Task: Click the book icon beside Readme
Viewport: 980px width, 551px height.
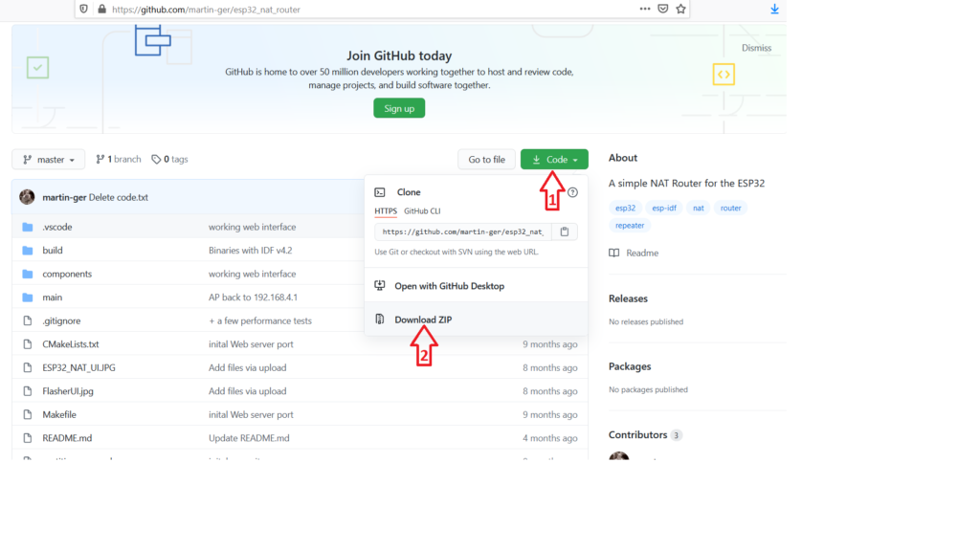Action: point(614,253)
